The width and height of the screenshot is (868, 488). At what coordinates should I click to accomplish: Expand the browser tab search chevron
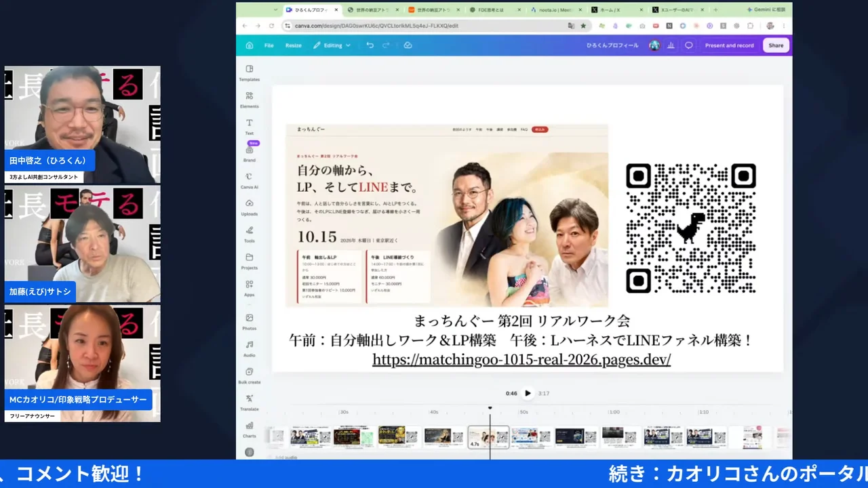[x=276, y=10]
